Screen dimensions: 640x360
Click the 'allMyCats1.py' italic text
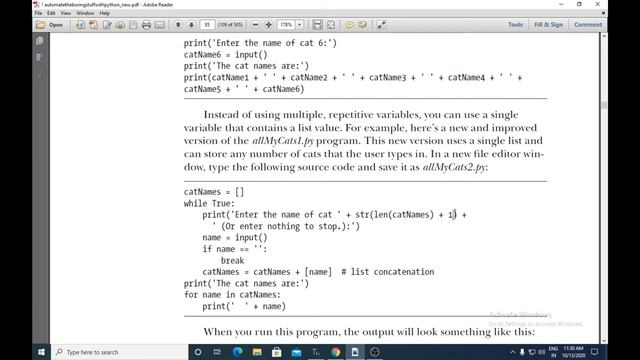click(283, 141)
